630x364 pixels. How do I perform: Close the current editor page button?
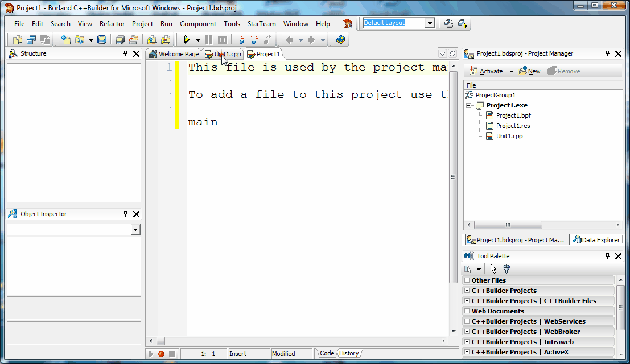[x=452, y=53]
